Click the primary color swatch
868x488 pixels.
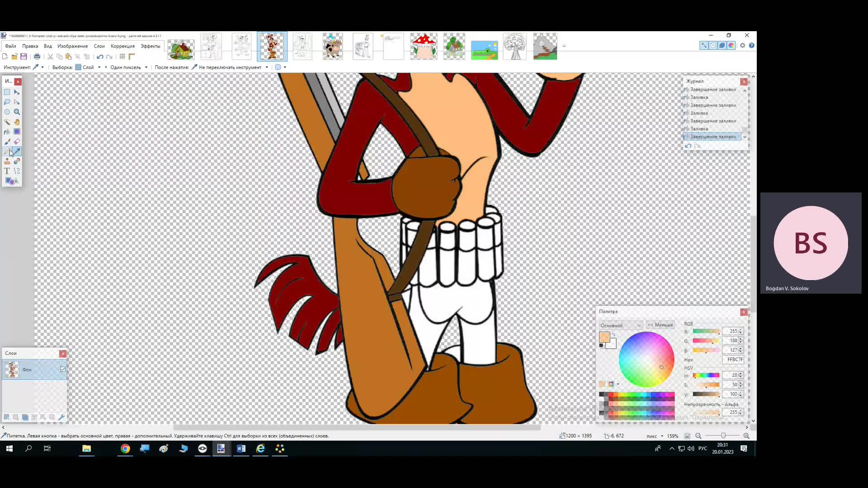click(x=604, y=337)
